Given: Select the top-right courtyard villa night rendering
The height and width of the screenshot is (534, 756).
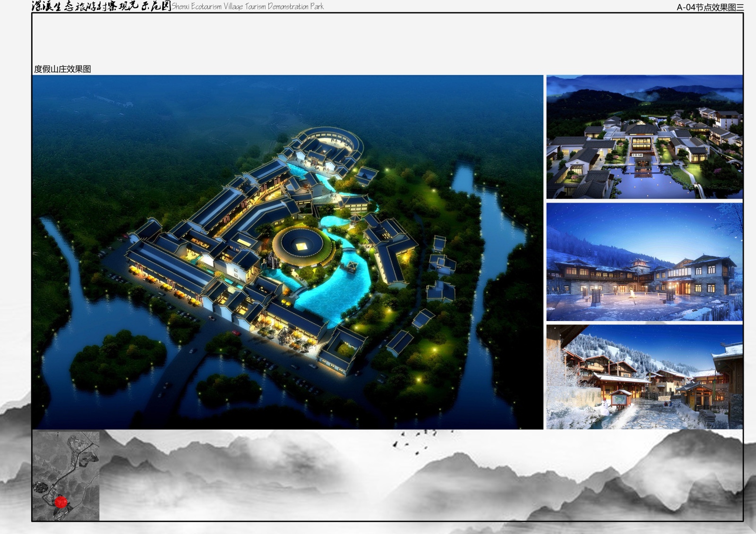Looking at the screenshot, I should [644, 137].
